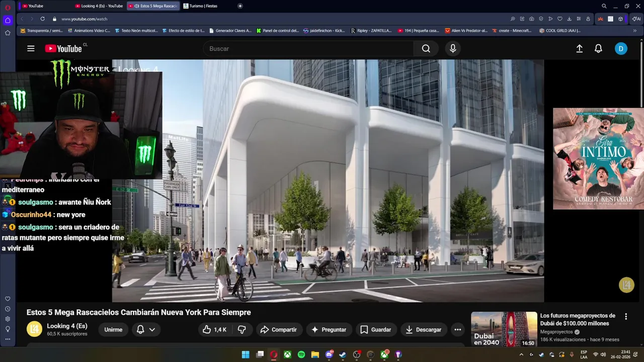Click the site padlock security icon

54,19
